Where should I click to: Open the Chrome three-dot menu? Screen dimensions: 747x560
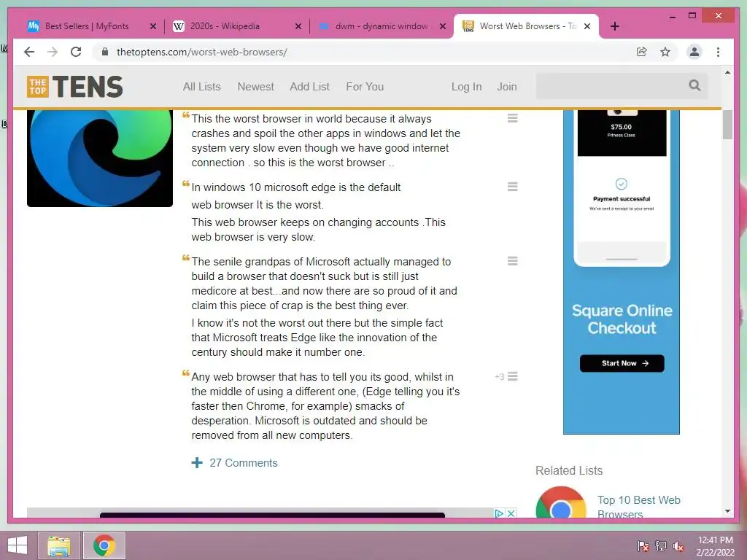[718, 52]
